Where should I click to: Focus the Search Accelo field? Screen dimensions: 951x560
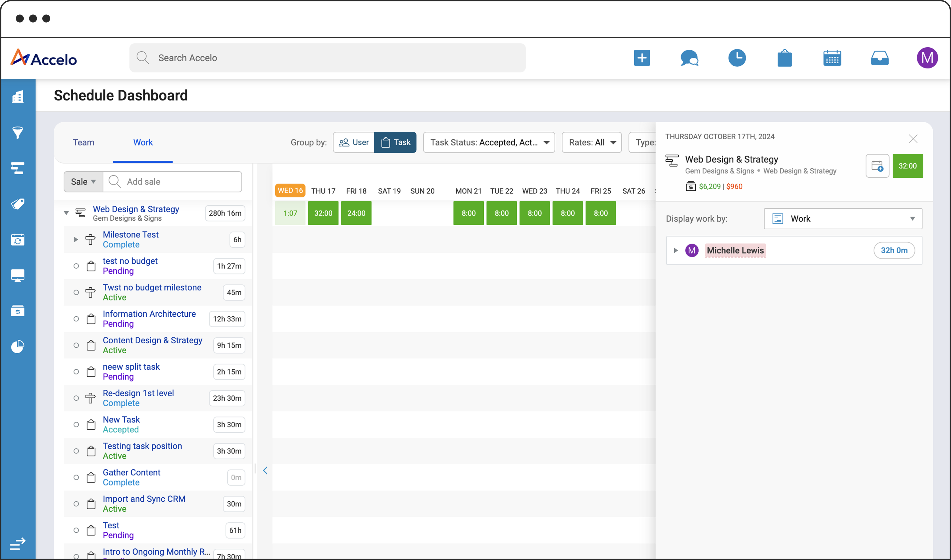tap(327, 58)
